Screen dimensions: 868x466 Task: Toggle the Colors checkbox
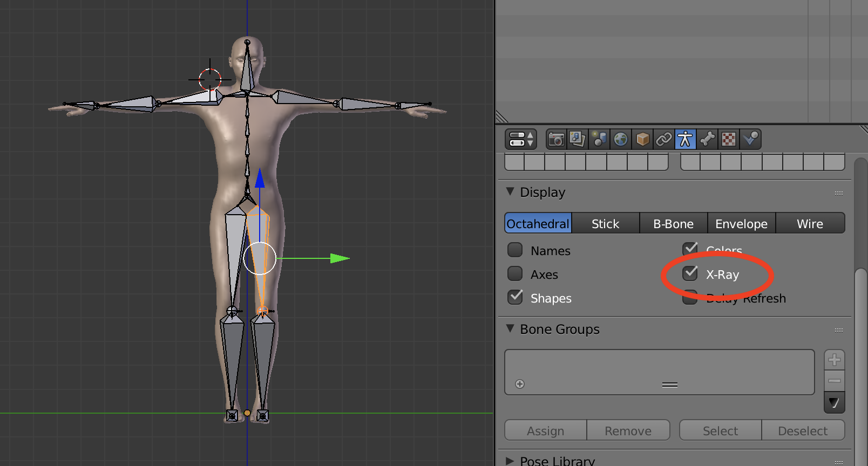coord(690,249)
